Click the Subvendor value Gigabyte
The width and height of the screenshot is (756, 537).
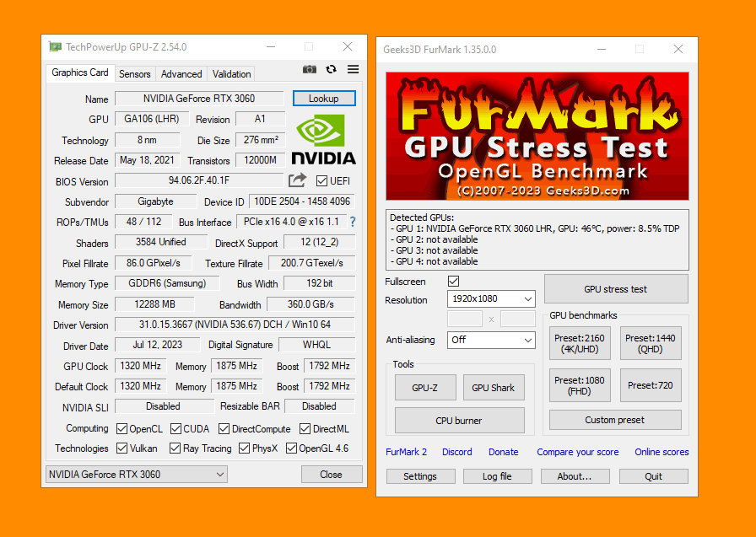156,201
